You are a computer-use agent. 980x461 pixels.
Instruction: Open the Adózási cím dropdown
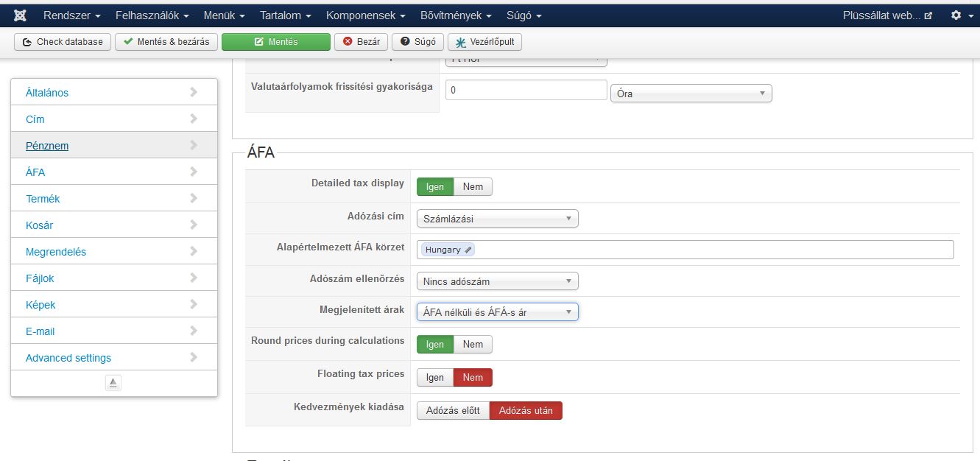[x=498, y=219]
